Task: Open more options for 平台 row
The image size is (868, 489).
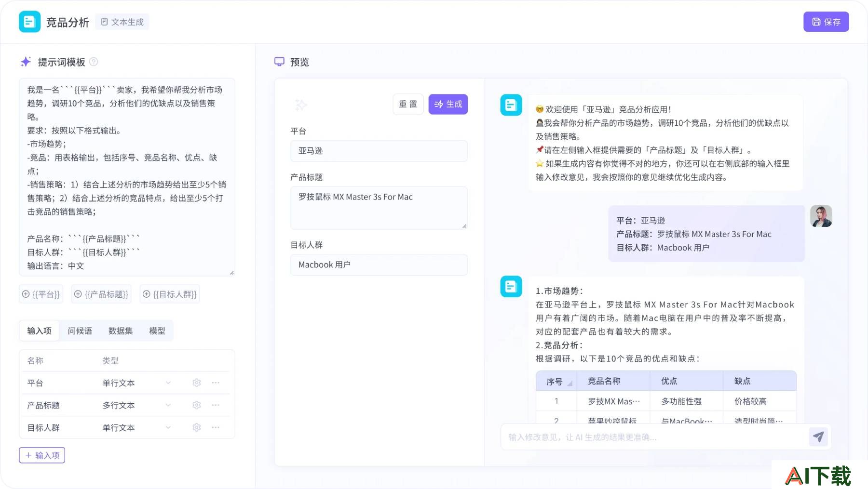Action: (x=216, y=383)
